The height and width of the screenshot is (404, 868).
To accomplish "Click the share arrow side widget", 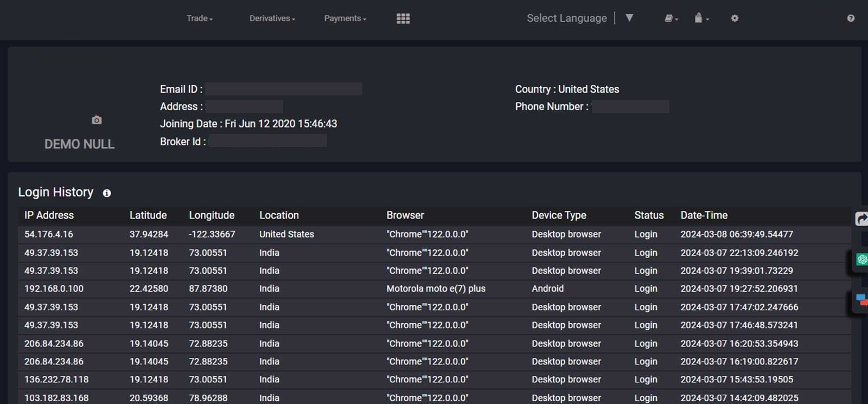I will coord(861,219).
